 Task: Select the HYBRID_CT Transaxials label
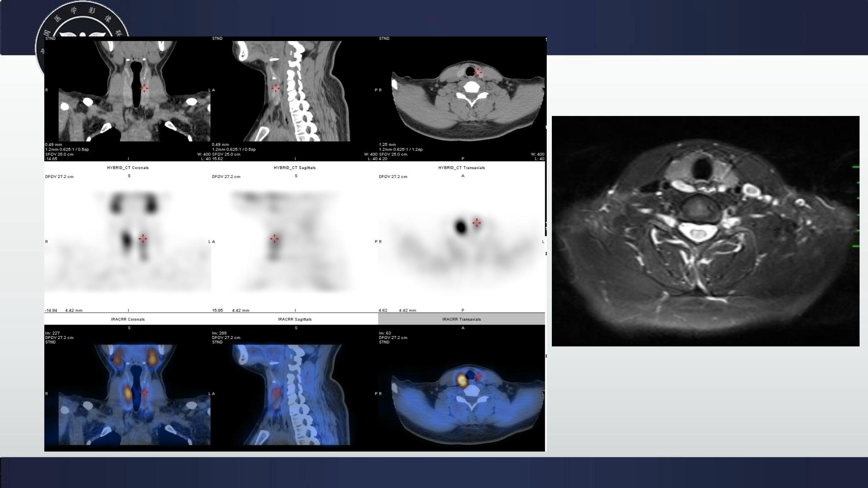click(x=461, y=168)
